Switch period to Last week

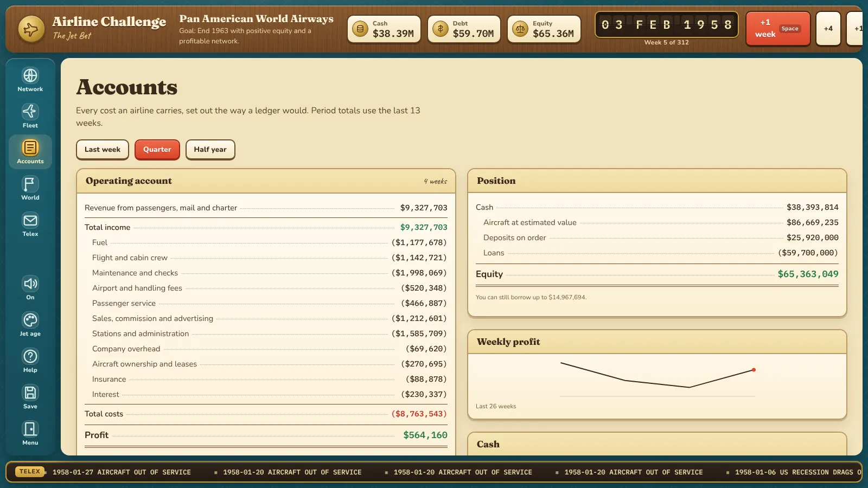point(103,150)
